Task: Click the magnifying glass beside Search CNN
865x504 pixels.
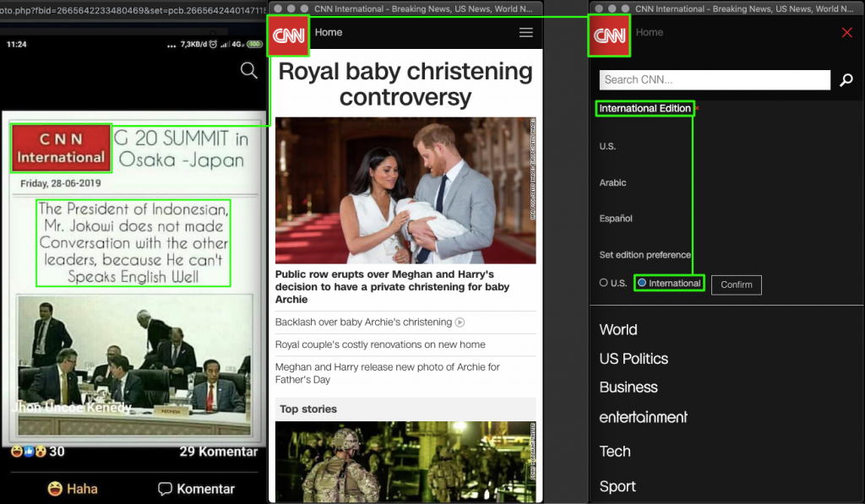Action: click(846, 80)
